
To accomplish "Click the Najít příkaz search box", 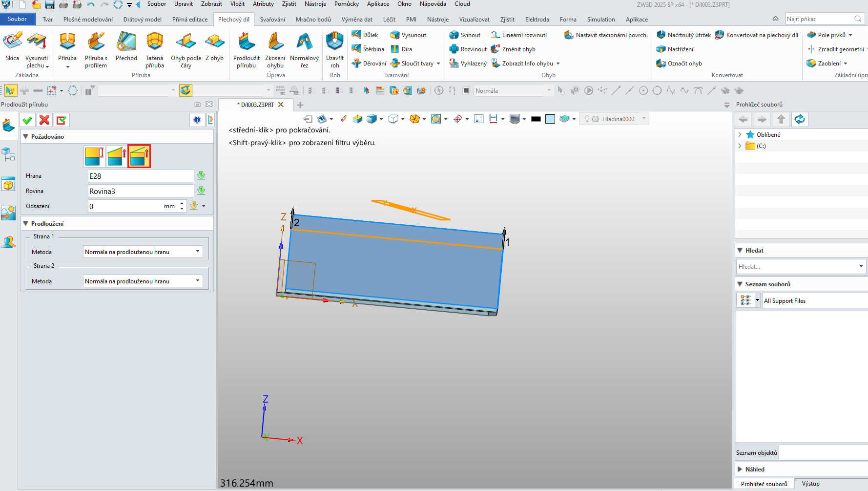I will click(x=824, y=19).
